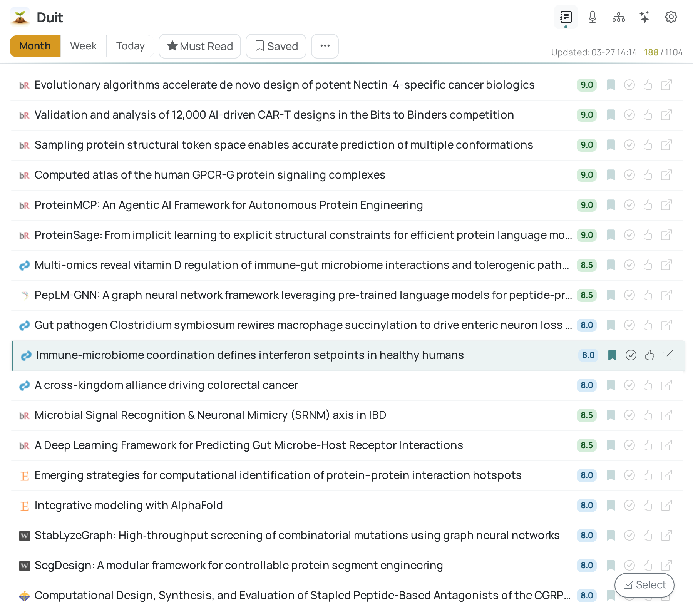
Task: Filter by Must Read articles
Action: 200,46
